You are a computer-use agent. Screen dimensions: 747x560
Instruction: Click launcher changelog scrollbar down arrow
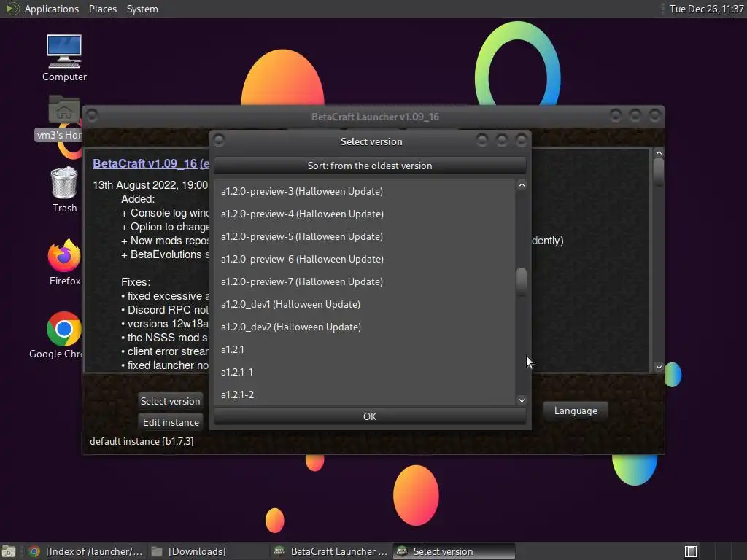pos(659,367)
